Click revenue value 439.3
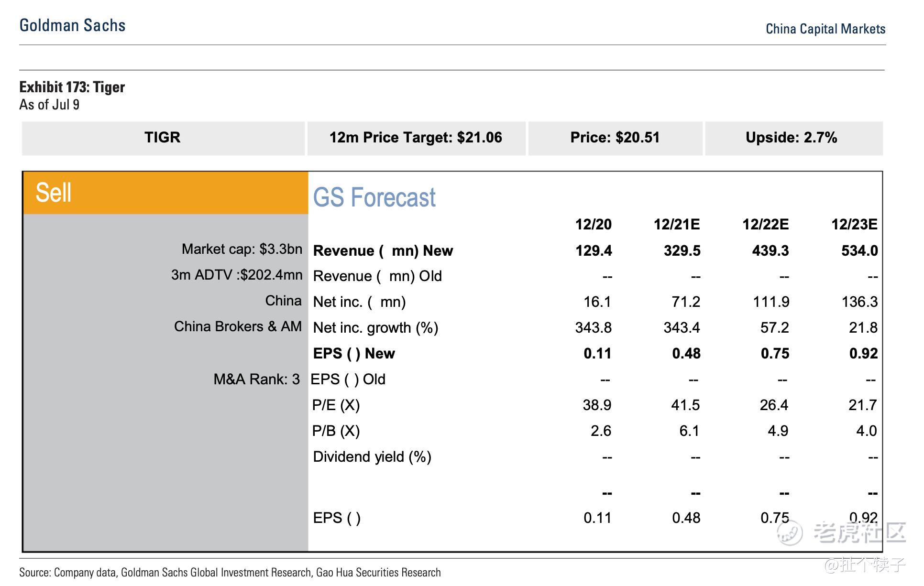Screen dimensions: 924x586 tap(770, 251)
